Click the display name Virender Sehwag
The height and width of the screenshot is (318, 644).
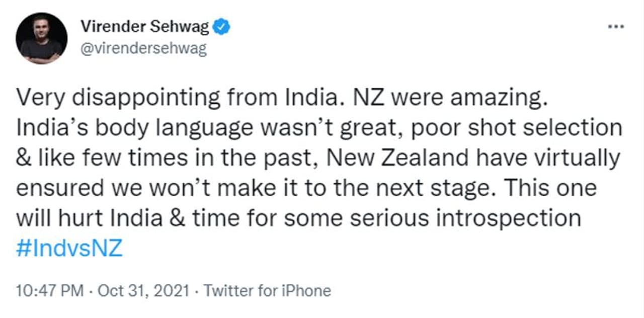pyautogui.click(x=145, y=27)
